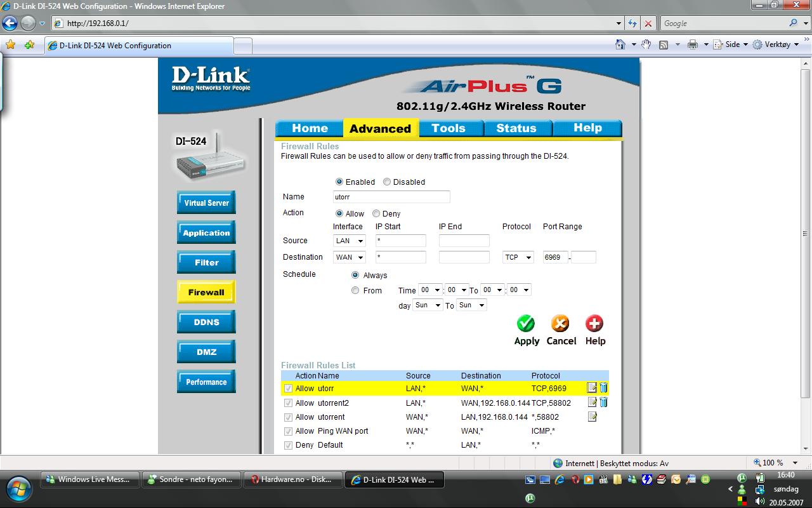Open the Source interface LAN dropdown
The width and height of the screenshot is (812, 508).
(350, 241)
